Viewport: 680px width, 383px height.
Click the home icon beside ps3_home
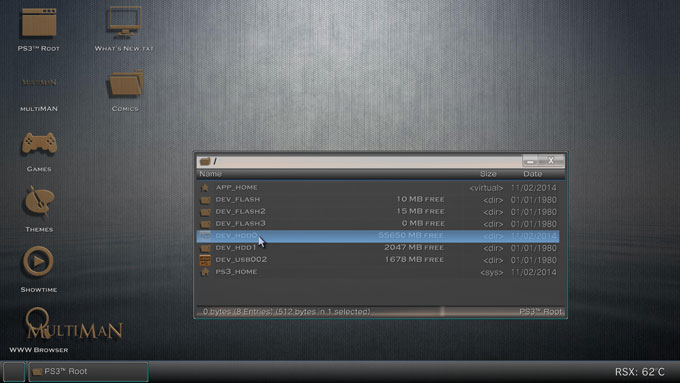tap(205, 272)
